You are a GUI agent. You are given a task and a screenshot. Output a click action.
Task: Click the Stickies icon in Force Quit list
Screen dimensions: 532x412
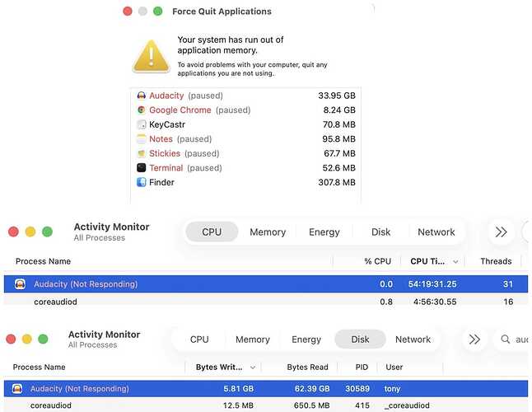pos(141,153)
